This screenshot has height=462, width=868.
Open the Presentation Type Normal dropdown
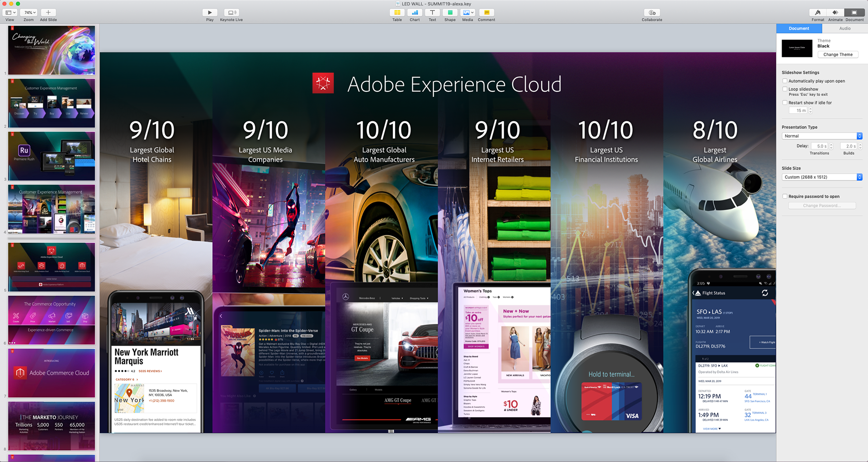point(822,136)
